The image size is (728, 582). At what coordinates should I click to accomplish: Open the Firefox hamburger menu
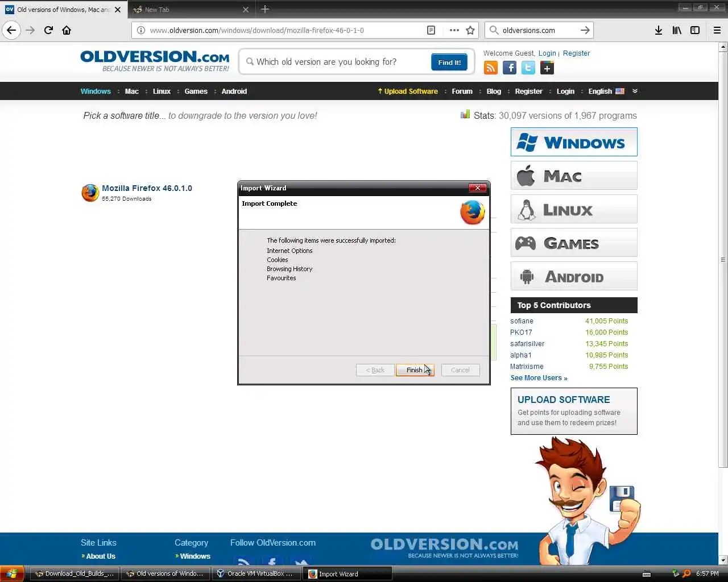(717, 30)
